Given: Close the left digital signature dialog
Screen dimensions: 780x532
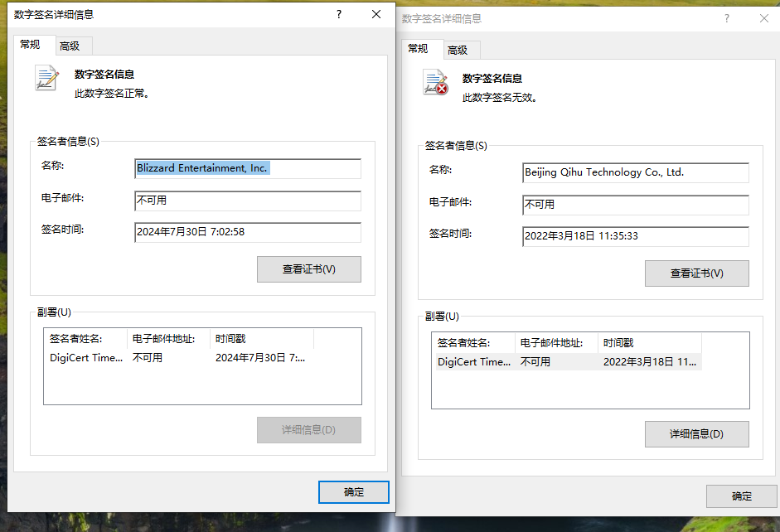Looking at the screenshot, I should [x=376, y=14].
